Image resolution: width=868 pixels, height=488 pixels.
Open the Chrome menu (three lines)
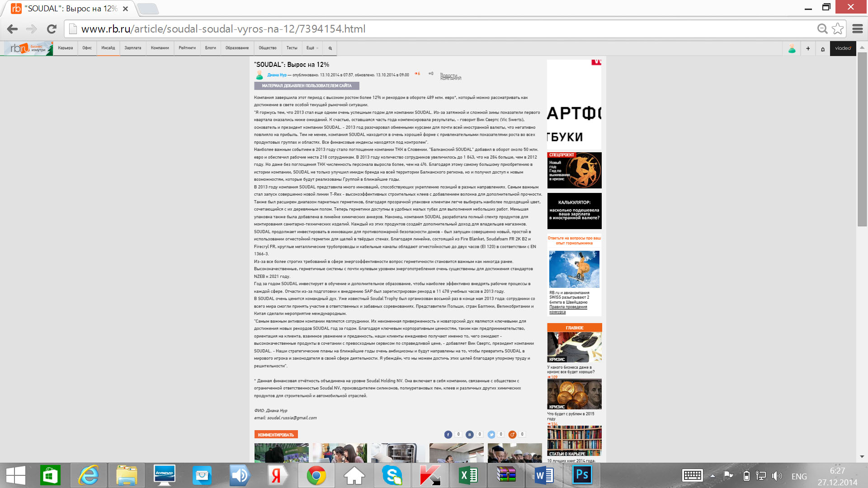coord(857,29)
